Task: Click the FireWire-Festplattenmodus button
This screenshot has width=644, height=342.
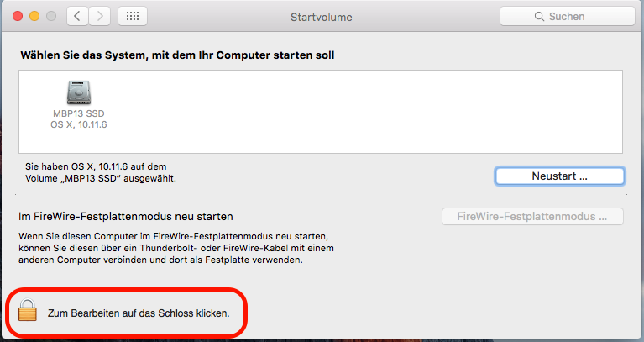Action: click(x=532, y=216)
